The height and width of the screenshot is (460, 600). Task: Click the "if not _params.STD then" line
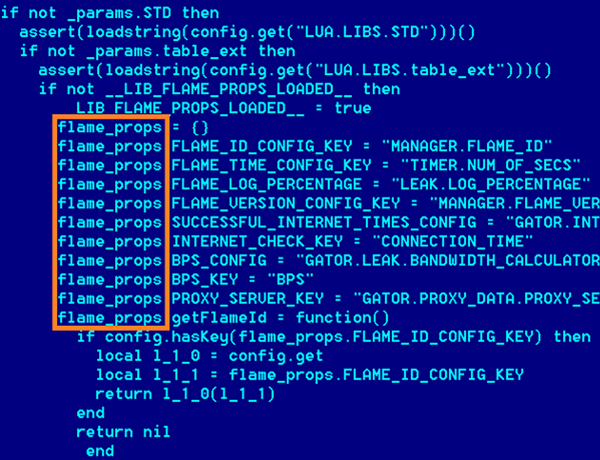pyautogui.click(x=110, y=13)
